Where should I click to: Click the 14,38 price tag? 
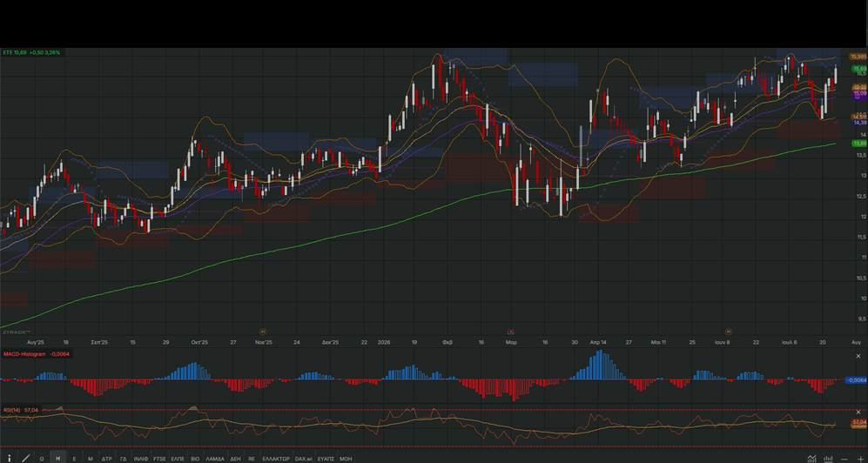(859, 122)
